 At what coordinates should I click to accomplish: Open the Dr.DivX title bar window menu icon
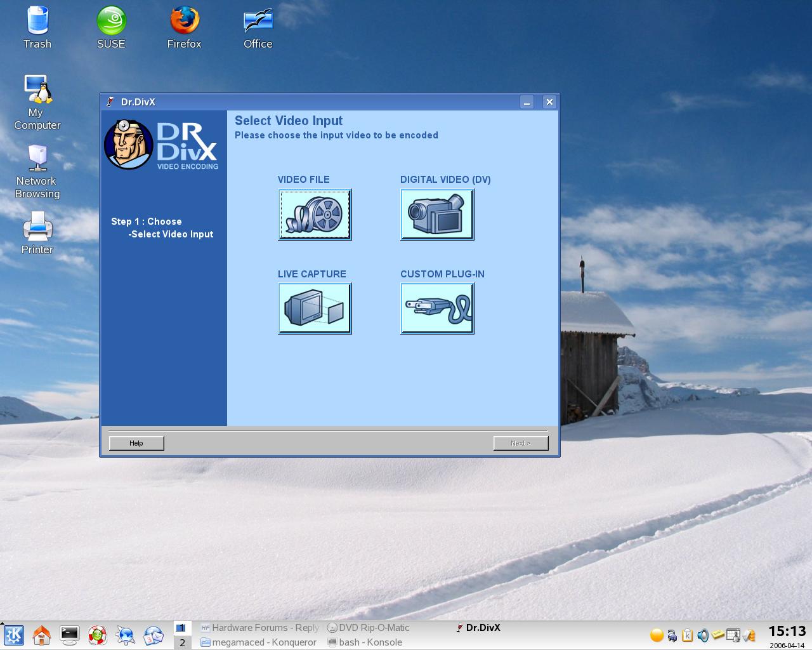(110, 102)
